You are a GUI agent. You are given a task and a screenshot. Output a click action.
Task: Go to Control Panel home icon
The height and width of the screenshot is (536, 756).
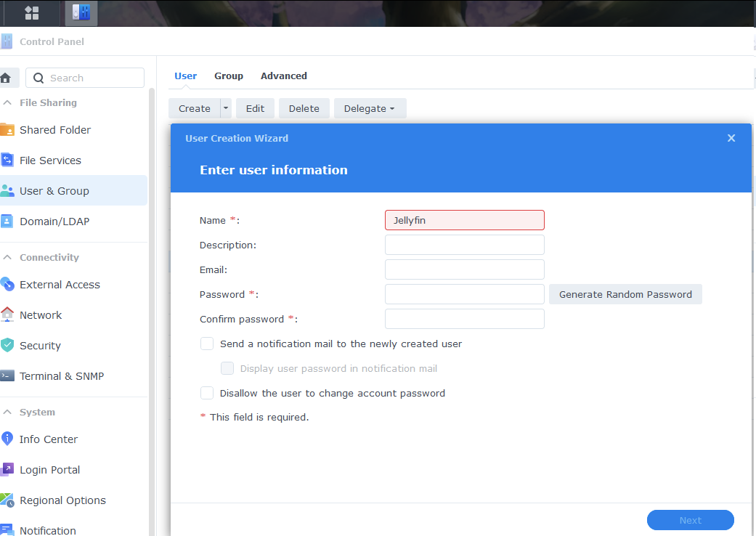pos(6,78)
